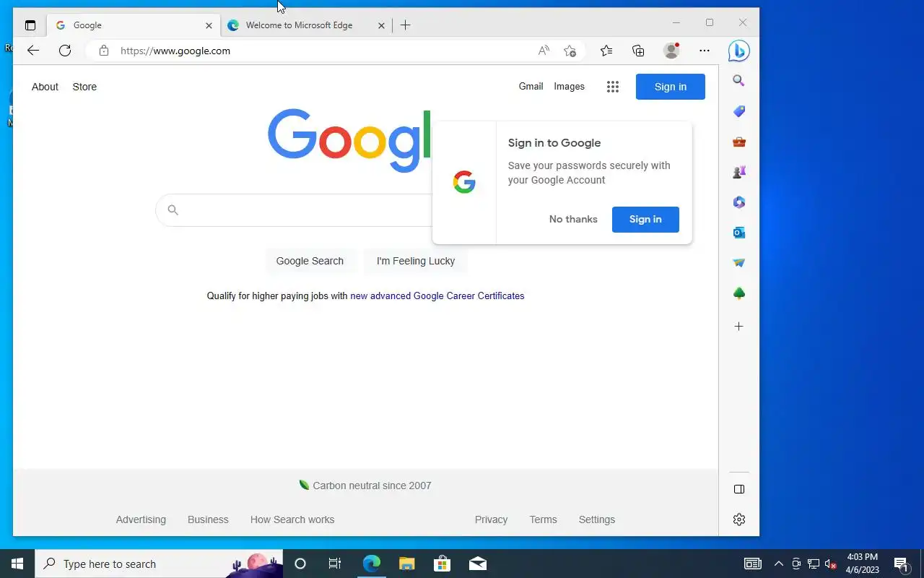Open the Settings and more ellipsis menu

click(x=705, y=51)
